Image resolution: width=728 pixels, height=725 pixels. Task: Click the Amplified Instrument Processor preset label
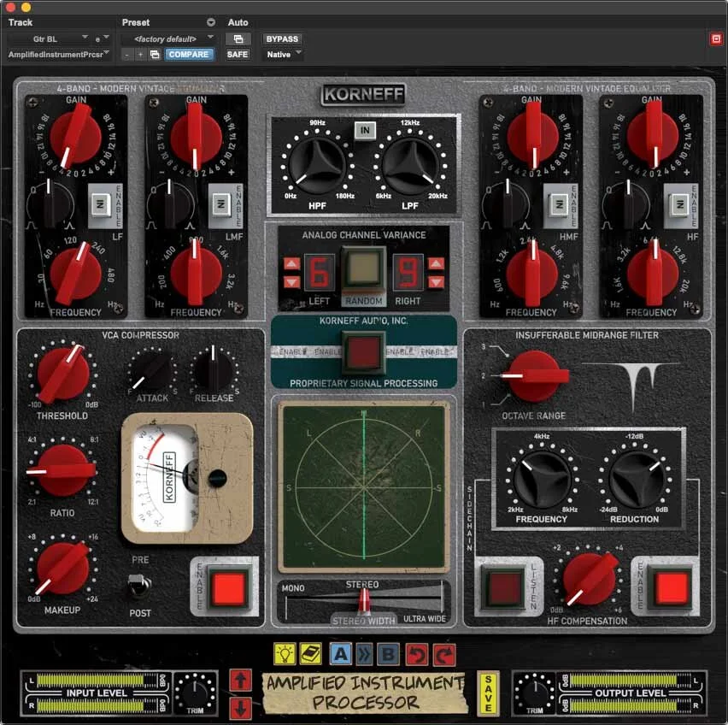point(366,693)
